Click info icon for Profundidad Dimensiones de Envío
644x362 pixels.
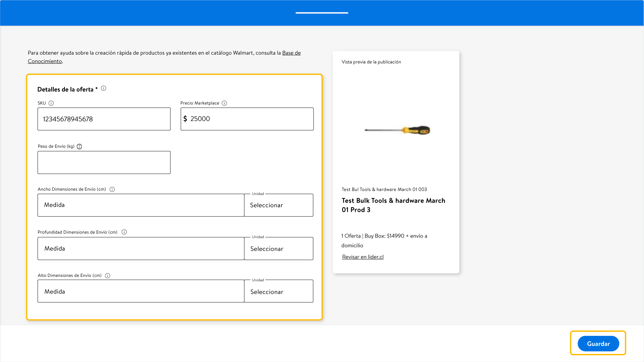(124, 232)
